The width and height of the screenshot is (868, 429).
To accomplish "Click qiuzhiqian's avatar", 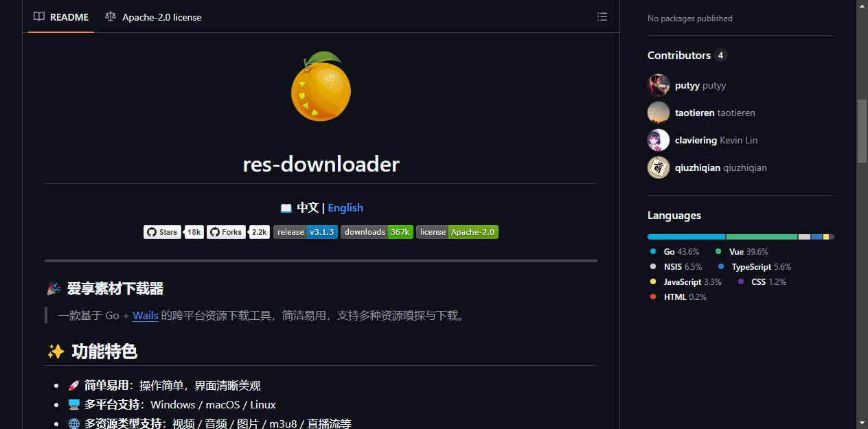I will coord(659,167).
